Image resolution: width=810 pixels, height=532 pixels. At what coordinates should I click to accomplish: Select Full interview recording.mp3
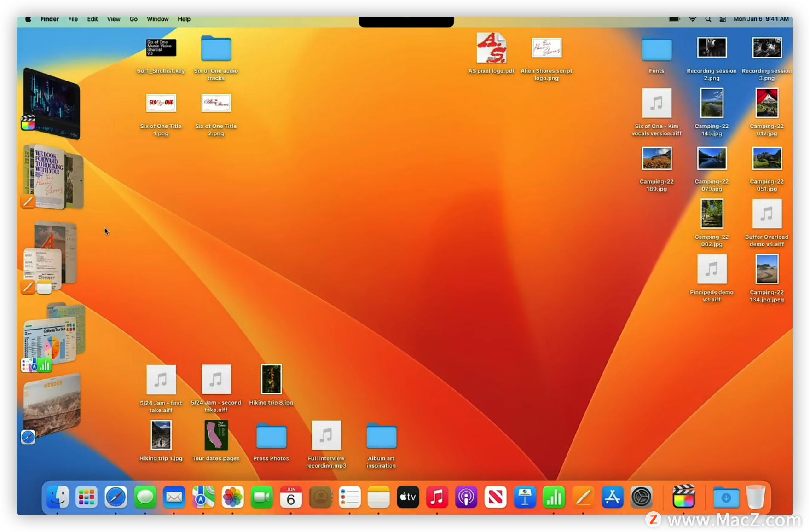click(326, 445)
